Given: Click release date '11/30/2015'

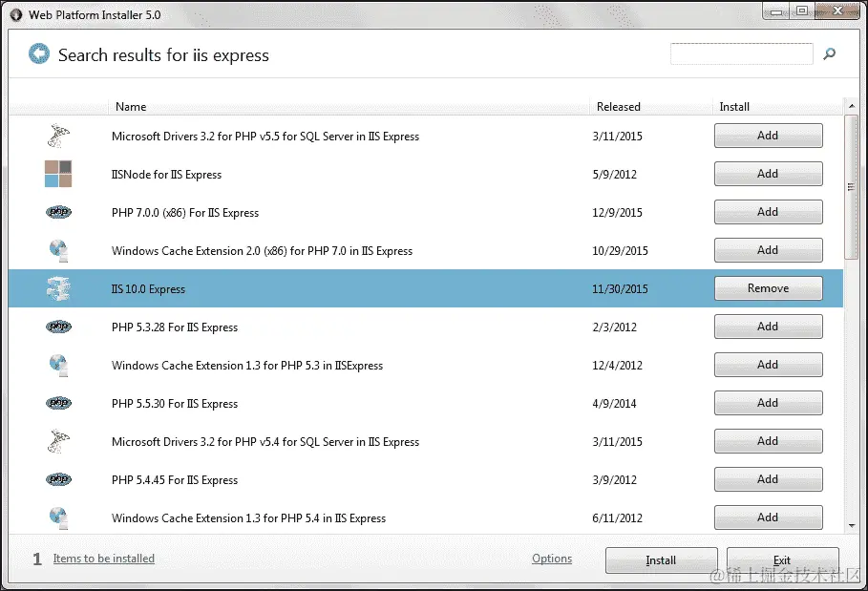Looking at the screenshot, I should pos(620,289).
